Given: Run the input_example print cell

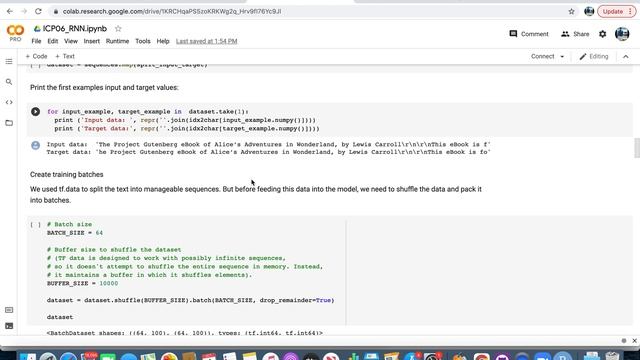Looking at the screenshot, I should click(36, 111).
